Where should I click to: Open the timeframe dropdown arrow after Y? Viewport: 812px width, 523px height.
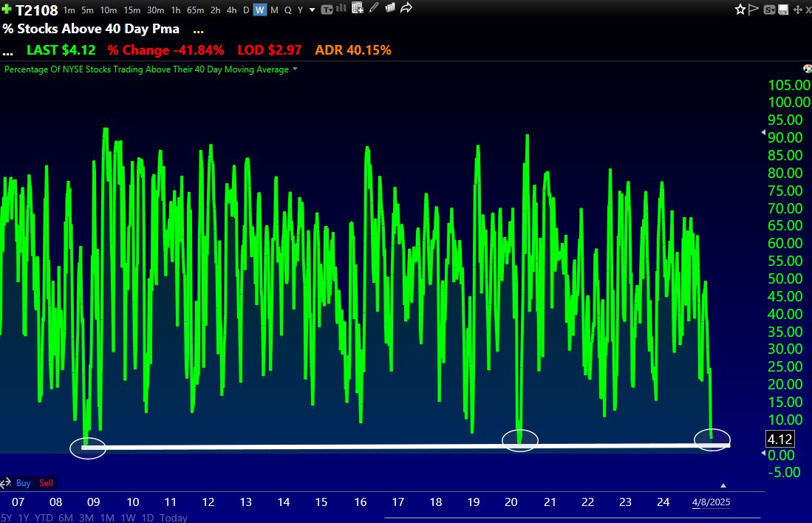[x=312, y=10]
